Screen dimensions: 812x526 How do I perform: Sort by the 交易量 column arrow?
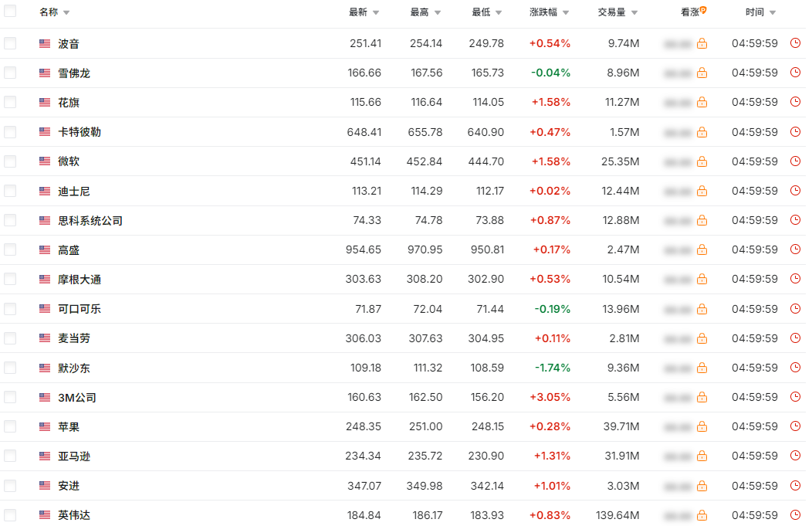pos(634,13)
